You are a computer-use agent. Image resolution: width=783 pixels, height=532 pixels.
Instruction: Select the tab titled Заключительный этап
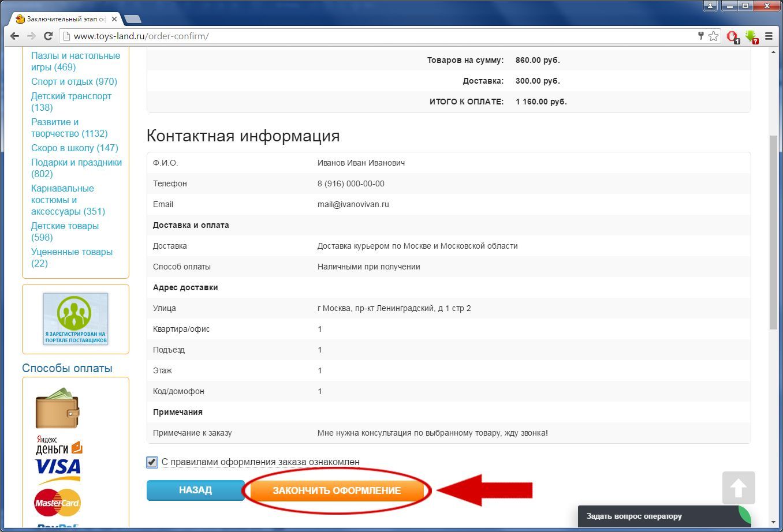[66, 19]
